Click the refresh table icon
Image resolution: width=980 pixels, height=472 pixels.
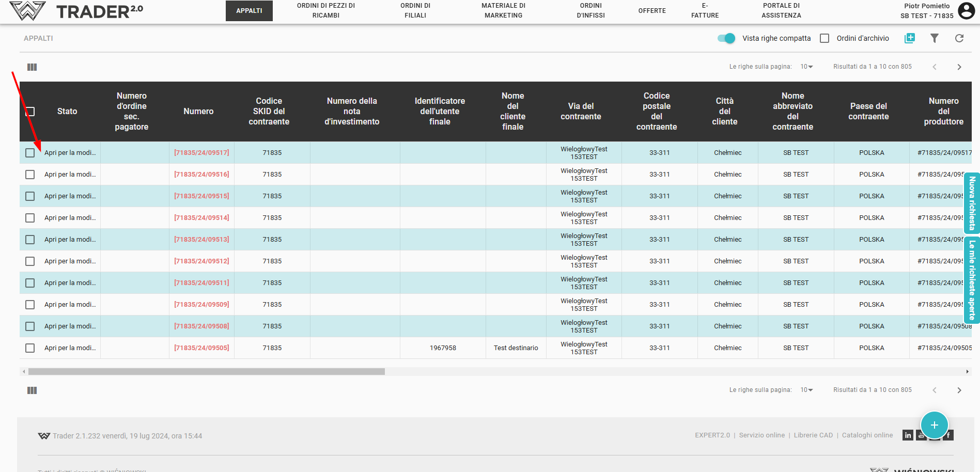pyautogui.click(x=959, y=38)
